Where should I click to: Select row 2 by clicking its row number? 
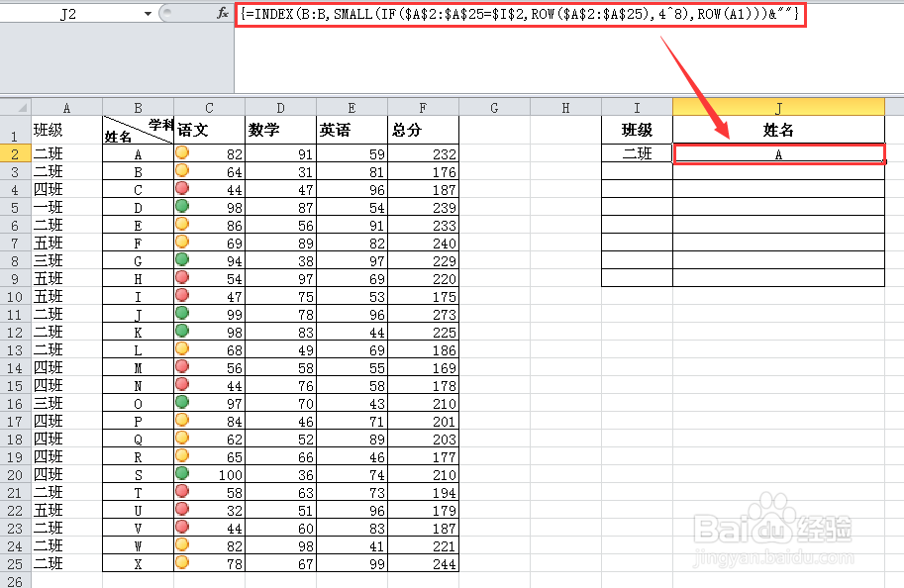(x=14, y=153)
